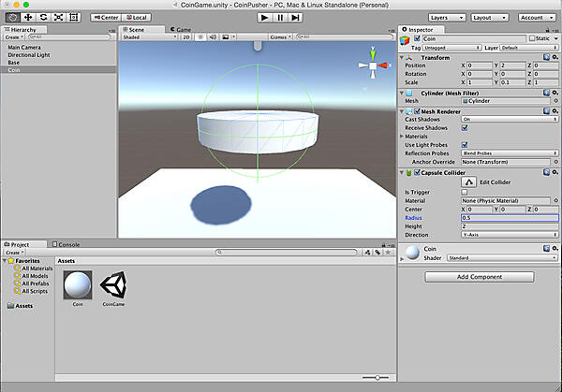Enable the Is Trigger checkbox
Image resolution: width=562 pixels, height=392 pixels.
465,192
